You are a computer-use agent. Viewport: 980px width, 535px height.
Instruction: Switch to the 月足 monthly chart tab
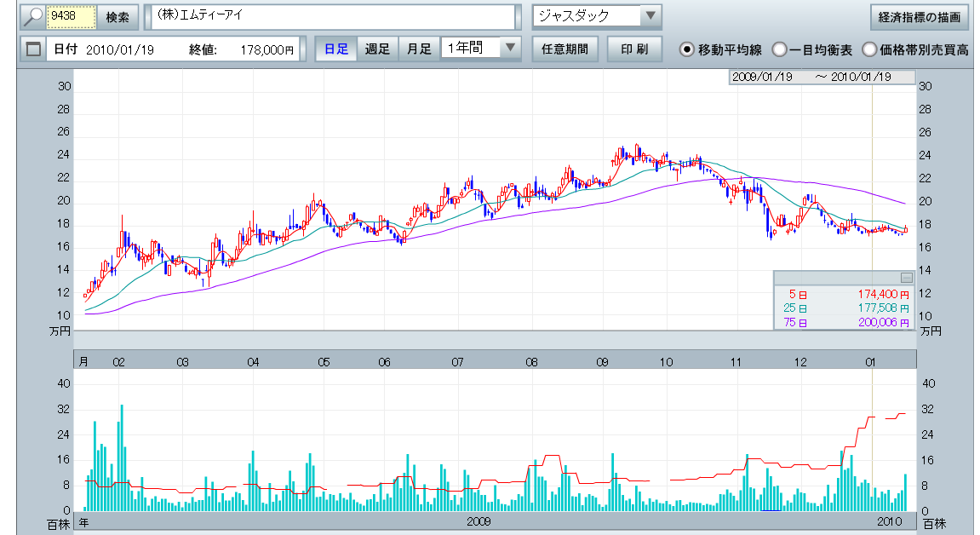(418, 49)
